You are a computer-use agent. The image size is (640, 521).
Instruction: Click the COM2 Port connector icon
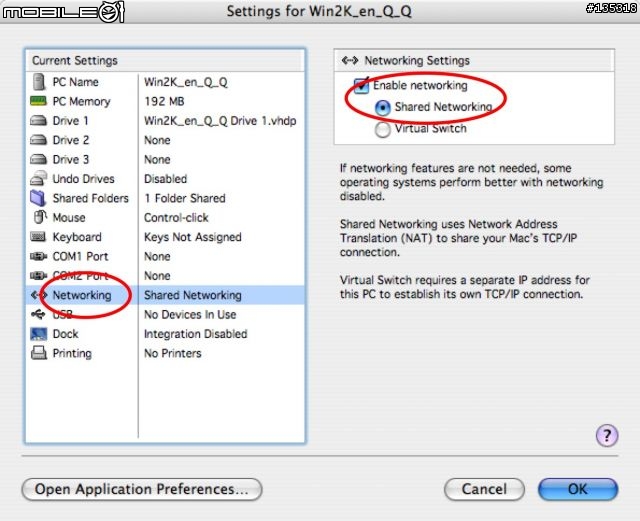[x=38, y=276]
